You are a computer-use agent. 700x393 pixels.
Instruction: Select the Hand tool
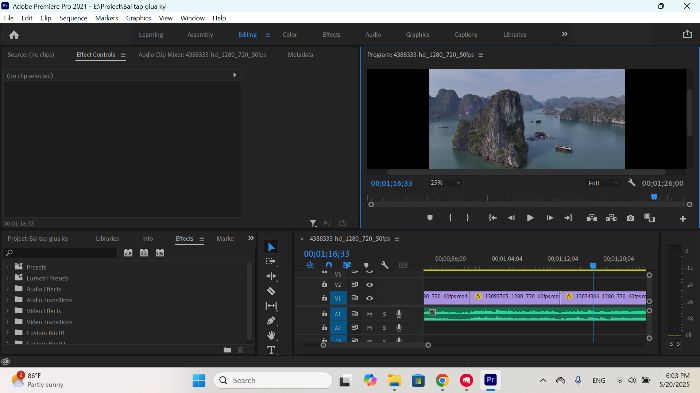pyautogui.click(x=271, y=335)
